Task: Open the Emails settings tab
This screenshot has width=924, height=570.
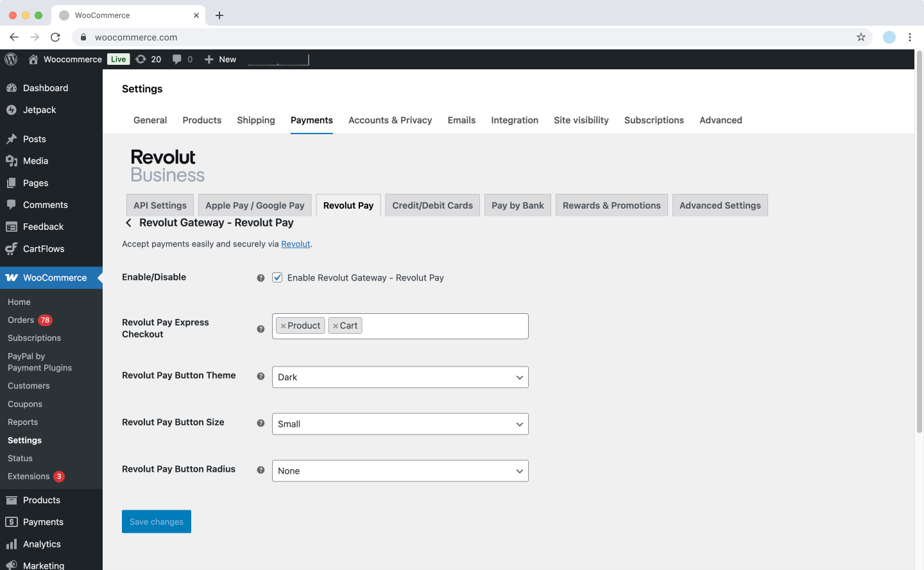Action: click(x=461, y=120)
